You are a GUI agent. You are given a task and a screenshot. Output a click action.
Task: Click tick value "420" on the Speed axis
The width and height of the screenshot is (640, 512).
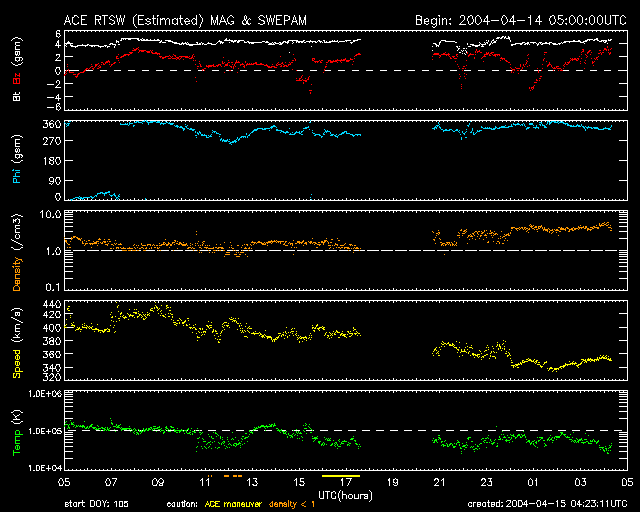(x=52, y=315)
